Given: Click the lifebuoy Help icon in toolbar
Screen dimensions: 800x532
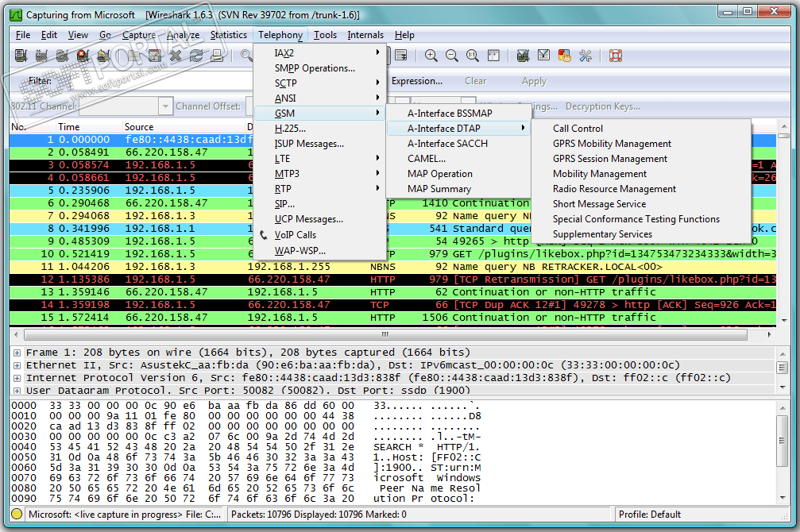Looking at the screenshot, I should pyautogui.click(x=615, y=56).
